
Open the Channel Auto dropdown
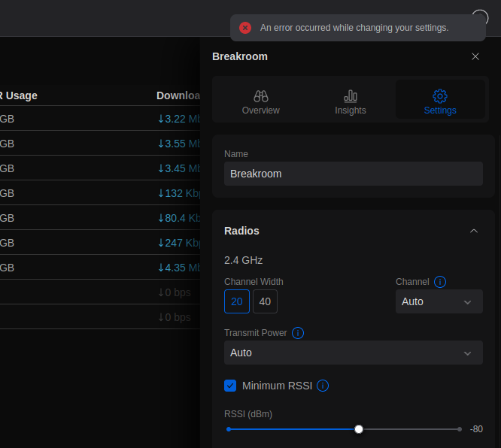coord(439,301)
